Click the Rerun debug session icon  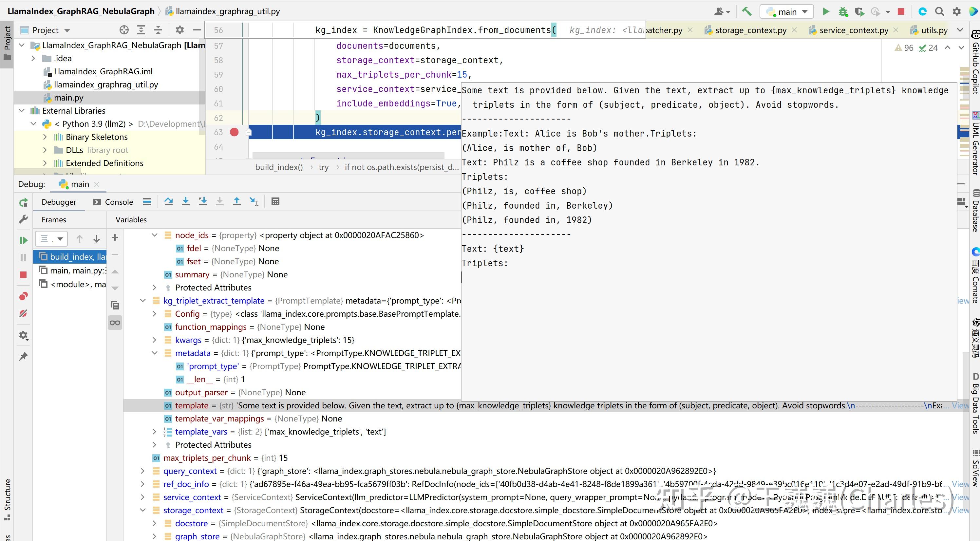click(x=23, y=202)
